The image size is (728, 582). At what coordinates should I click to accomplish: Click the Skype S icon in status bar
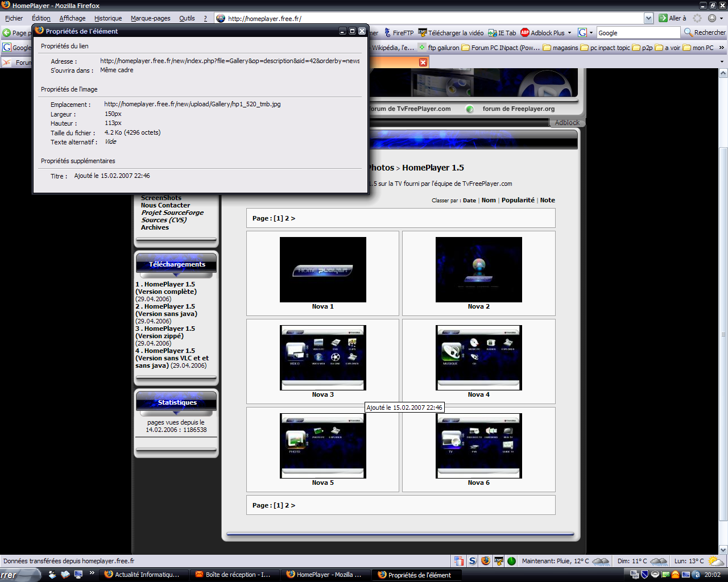(472, 561)
